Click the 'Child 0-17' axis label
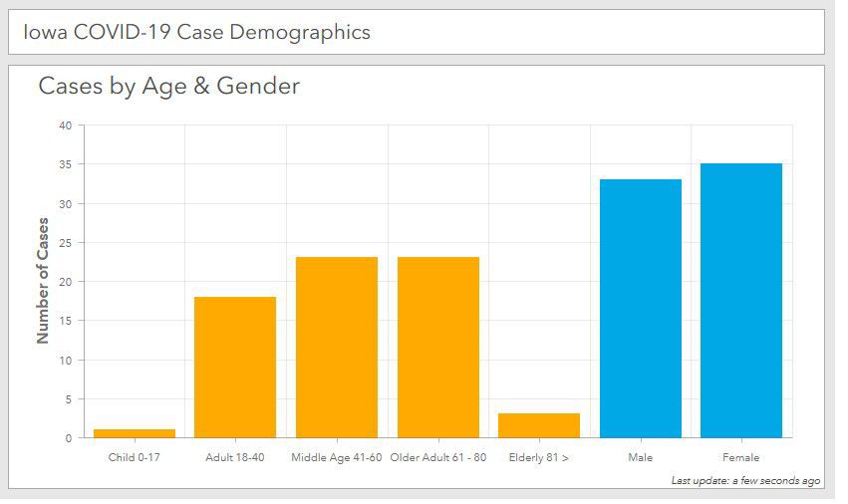The image size is (848, 504). click(135, 458)
